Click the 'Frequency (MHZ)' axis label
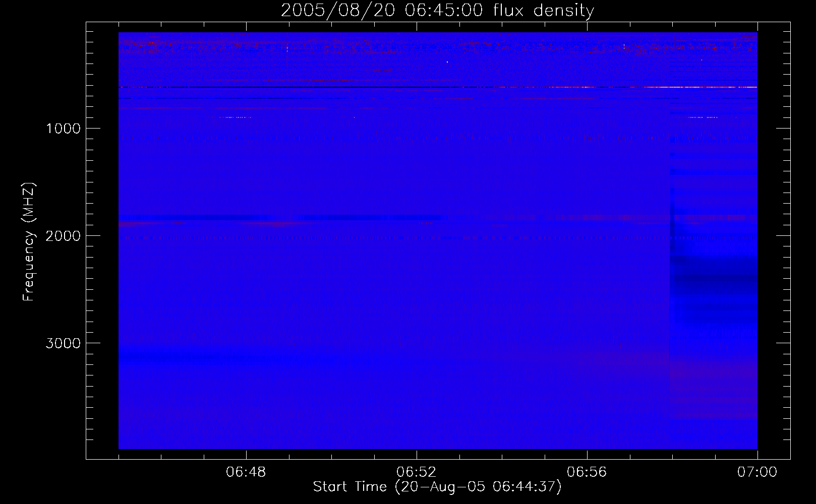Viewport: 816px width, 504px height. (x=29, y=242)
